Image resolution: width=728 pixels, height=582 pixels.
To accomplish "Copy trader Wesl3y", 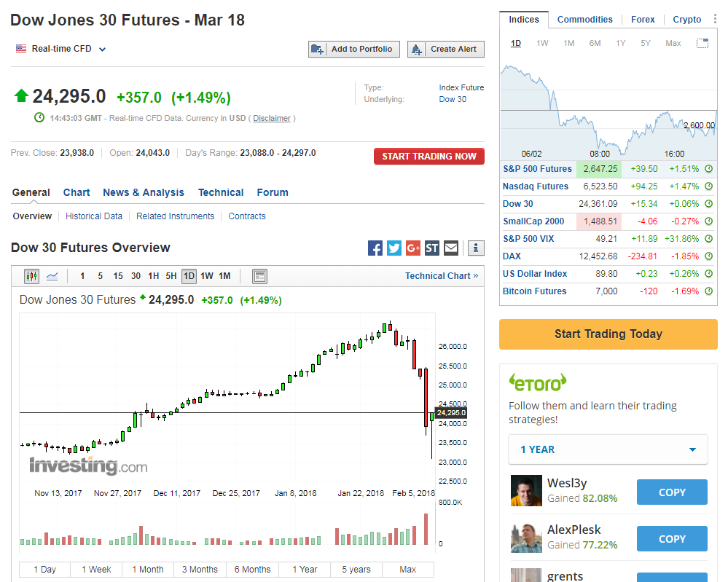I will [672, 492].
